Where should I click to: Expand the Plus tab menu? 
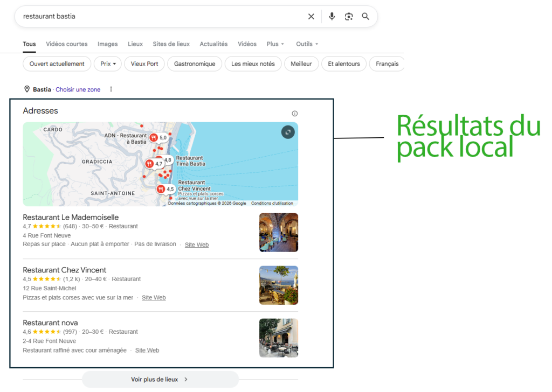point(275,44)
